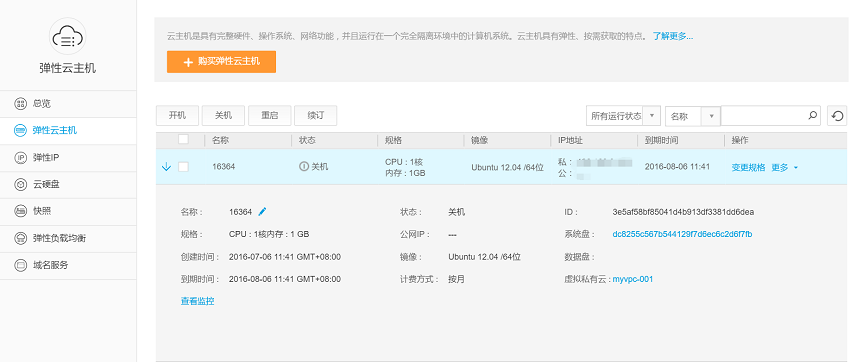Click into the server search input field
850x362 pixels.
[764, 116]
